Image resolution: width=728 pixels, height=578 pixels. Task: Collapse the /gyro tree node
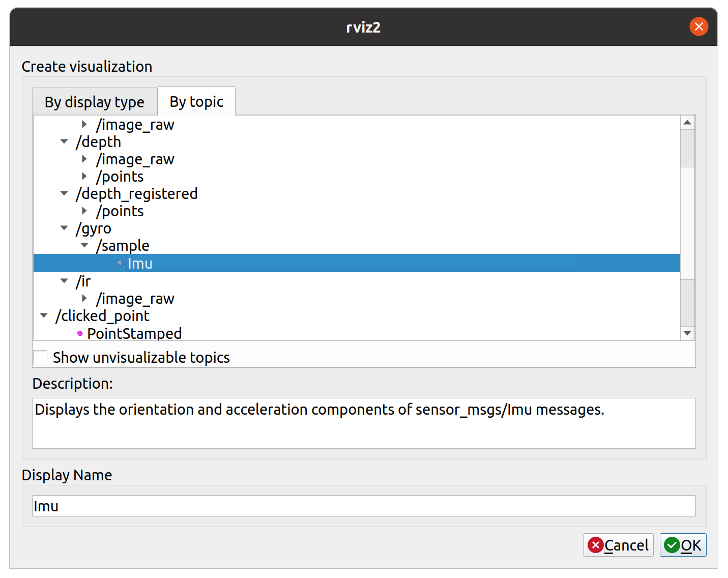click(64, 228)
